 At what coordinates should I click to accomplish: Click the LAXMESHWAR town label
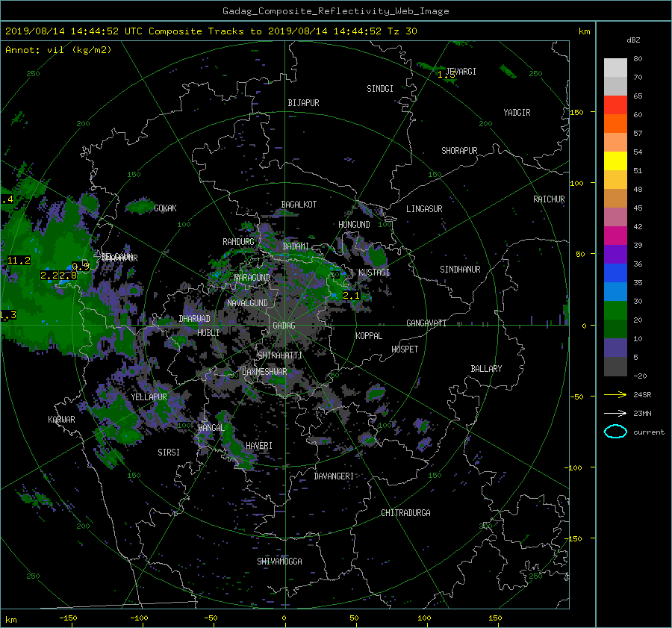264,372
